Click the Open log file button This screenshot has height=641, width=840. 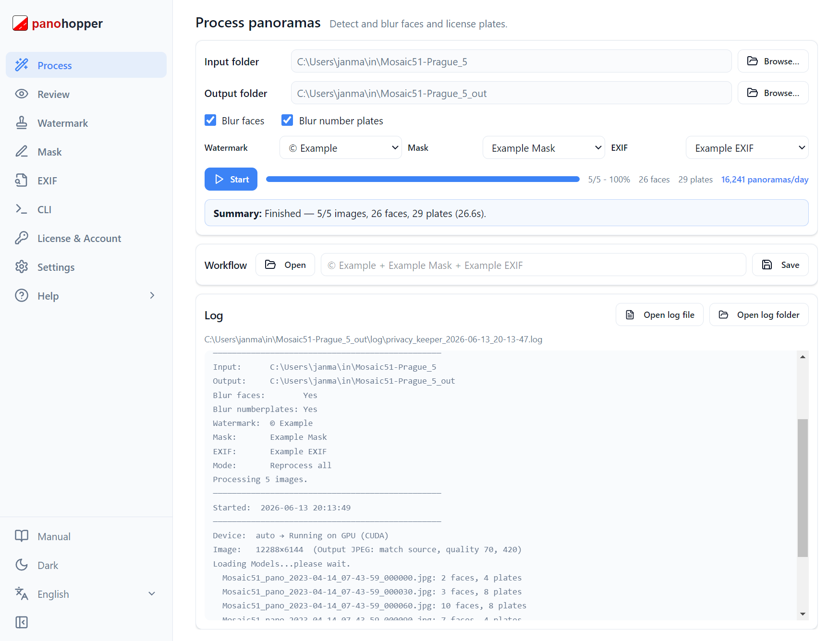(x=659, y=314)
